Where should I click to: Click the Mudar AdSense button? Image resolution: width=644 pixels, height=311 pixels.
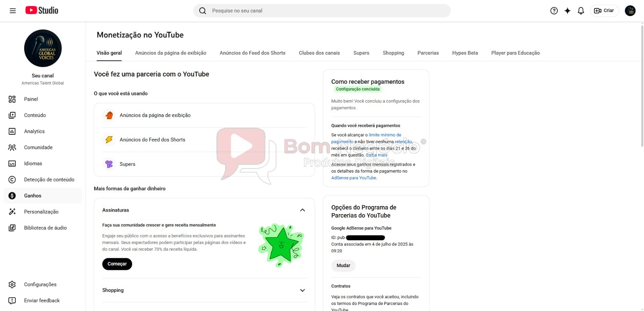point(343,266)
